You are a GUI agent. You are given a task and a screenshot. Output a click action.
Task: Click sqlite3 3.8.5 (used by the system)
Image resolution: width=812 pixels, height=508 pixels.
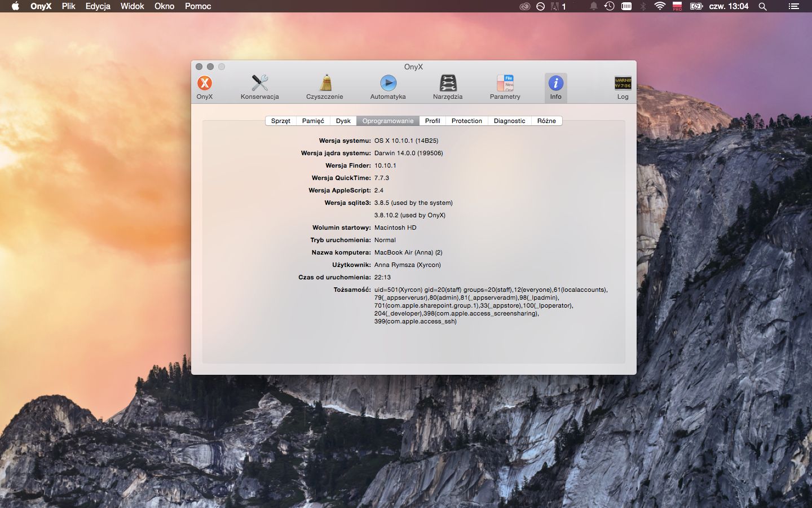[413, 203]
